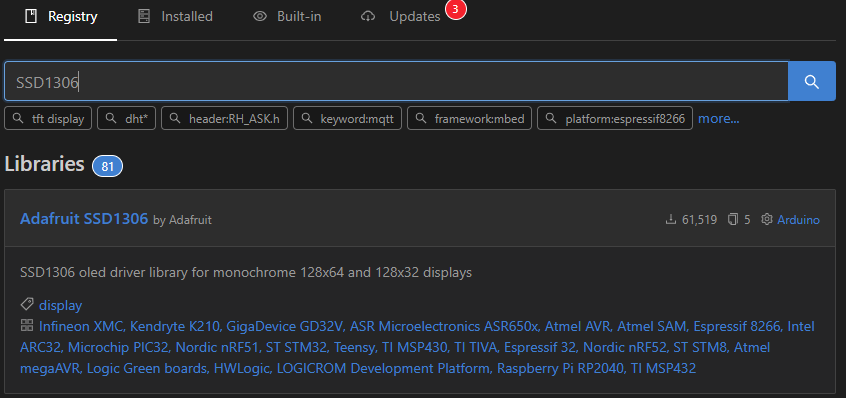The height and width of the screenshot is (398, 846).
Task: Click the download arrow icon beside 61,519
Action: (x=671, y=219)
